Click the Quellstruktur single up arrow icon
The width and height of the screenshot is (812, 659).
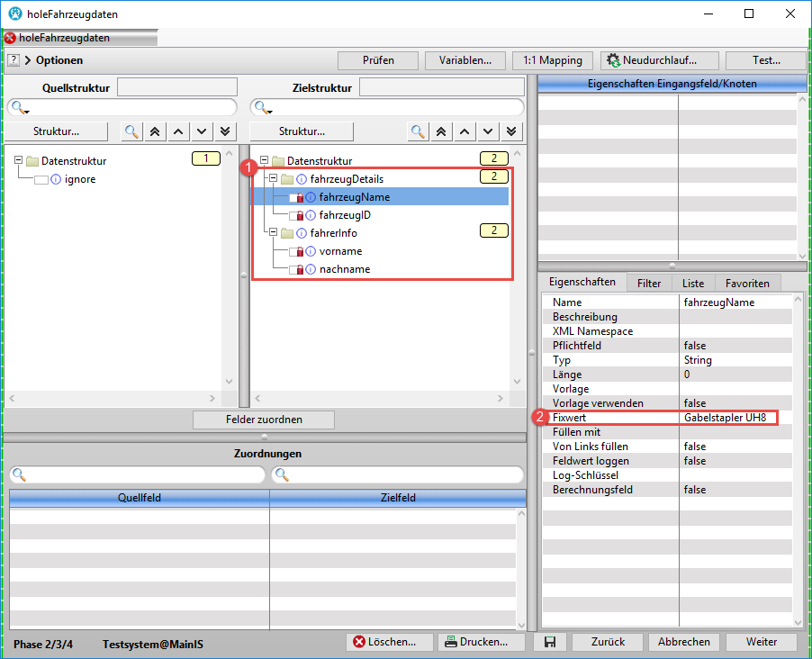[x=178, y=131]
